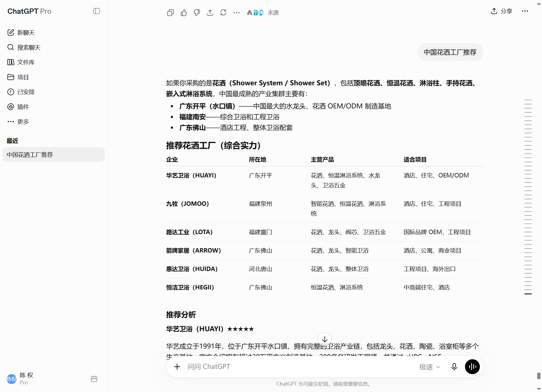Click the 所在地 column header
Screen dimensions: 542x392
click(257, 160)
